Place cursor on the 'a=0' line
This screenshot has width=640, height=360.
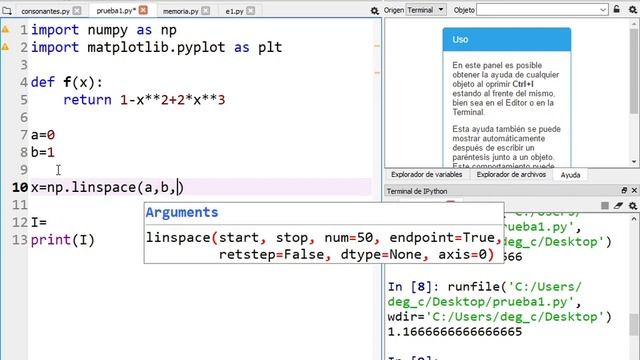[42, 135]
